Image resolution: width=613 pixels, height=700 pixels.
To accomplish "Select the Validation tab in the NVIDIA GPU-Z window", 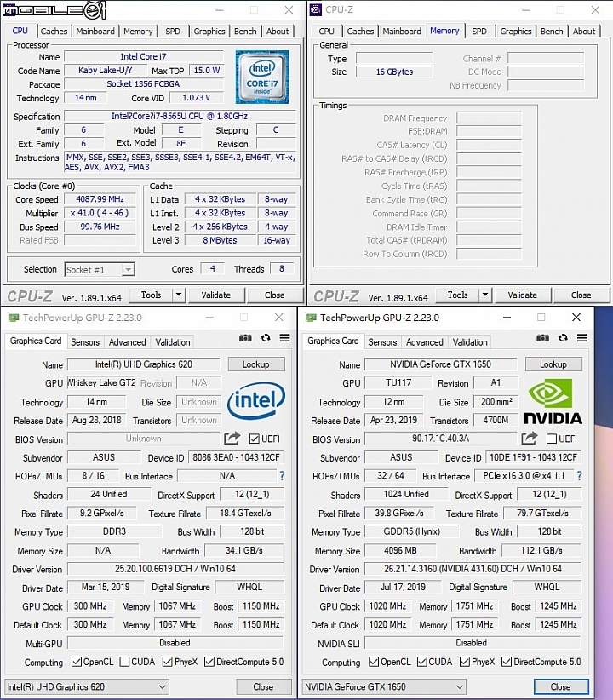I will 470,342.
